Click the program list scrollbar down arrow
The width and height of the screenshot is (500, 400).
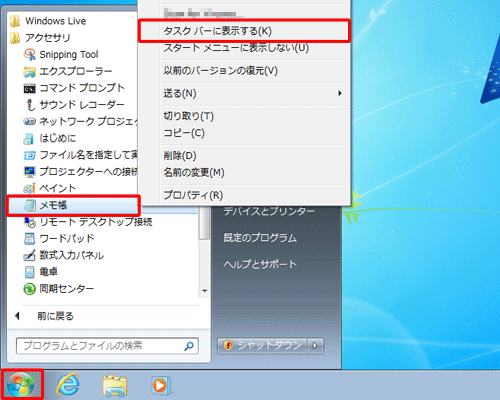tap(205, 291)
